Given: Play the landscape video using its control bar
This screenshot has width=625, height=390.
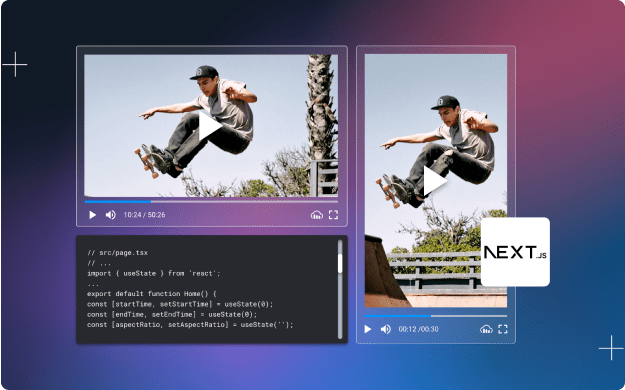Looking at the screenshot, I should click(x=92, y=215).
